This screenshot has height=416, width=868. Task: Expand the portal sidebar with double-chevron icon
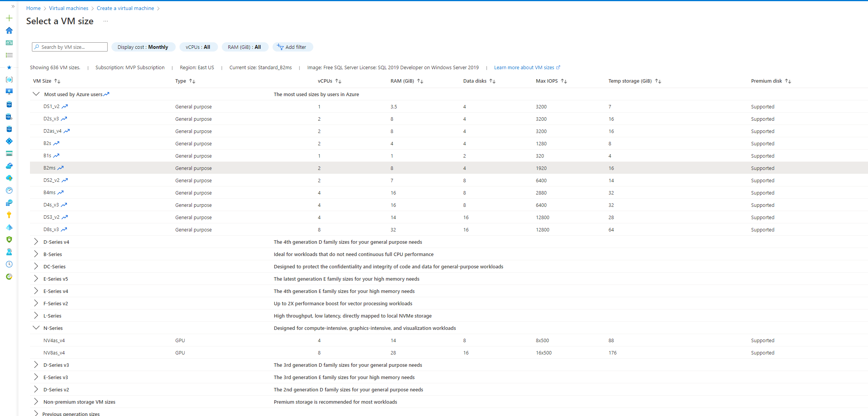point(13,7)
